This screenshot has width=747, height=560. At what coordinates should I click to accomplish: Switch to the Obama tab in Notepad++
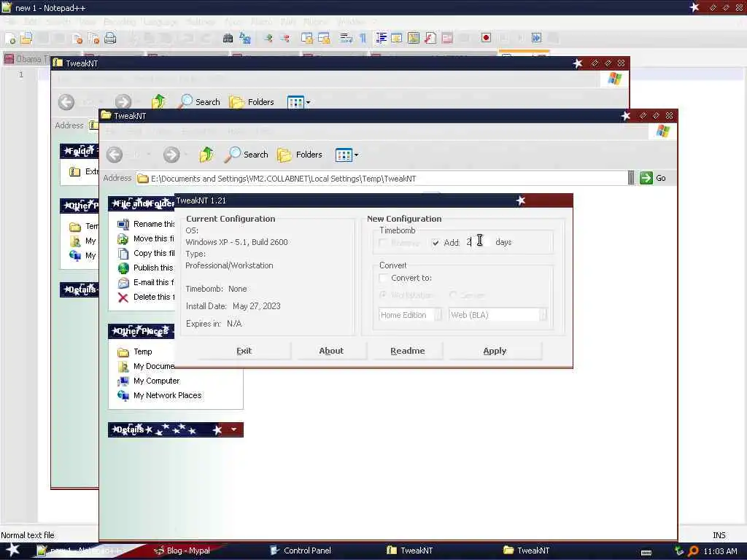click(27, 59)
